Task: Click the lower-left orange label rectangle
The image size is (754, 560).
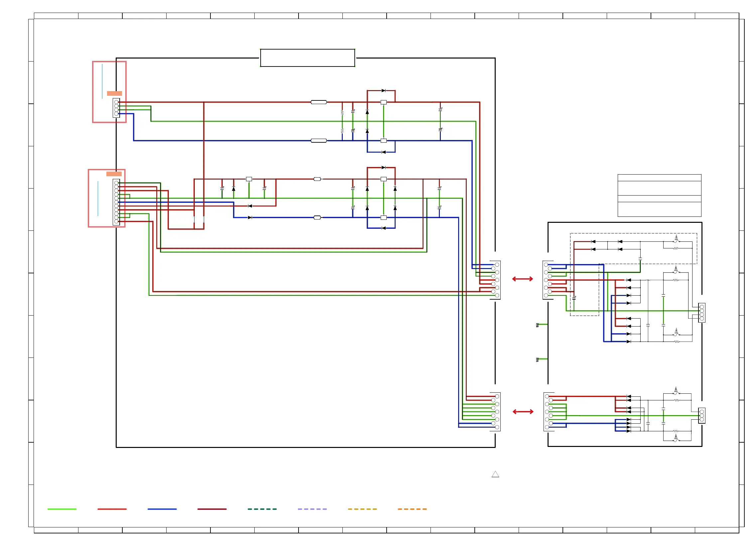Action: click(x=114, y=174)
